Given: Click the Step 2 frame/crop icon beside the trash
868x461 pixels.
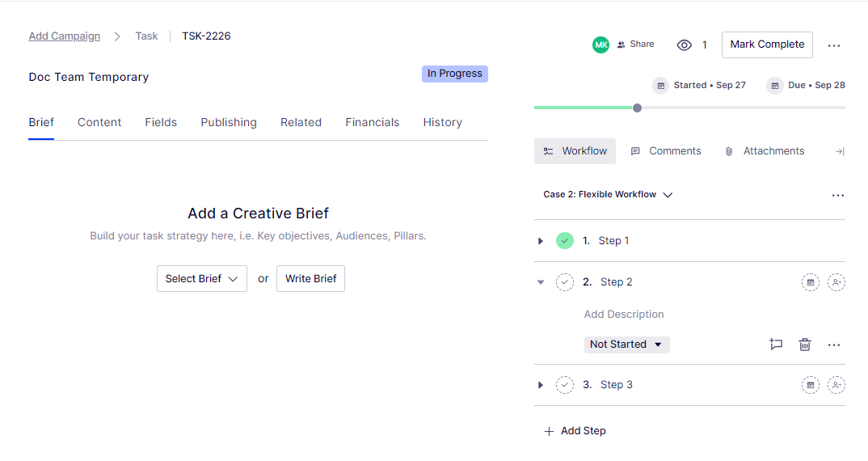Looking at the screenshot, I should tap(776, 345).
